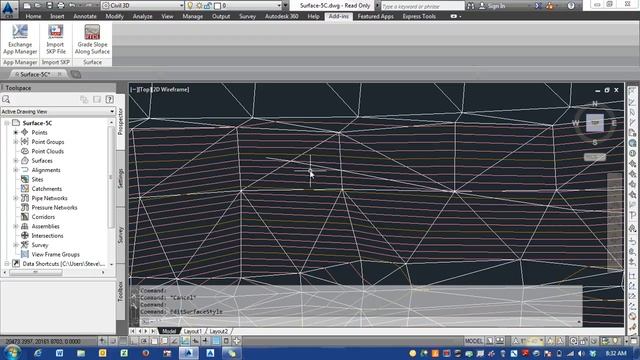Viewport: 640px width, 360px height.
Task: Click the viewport label Top
Action: 144,89
